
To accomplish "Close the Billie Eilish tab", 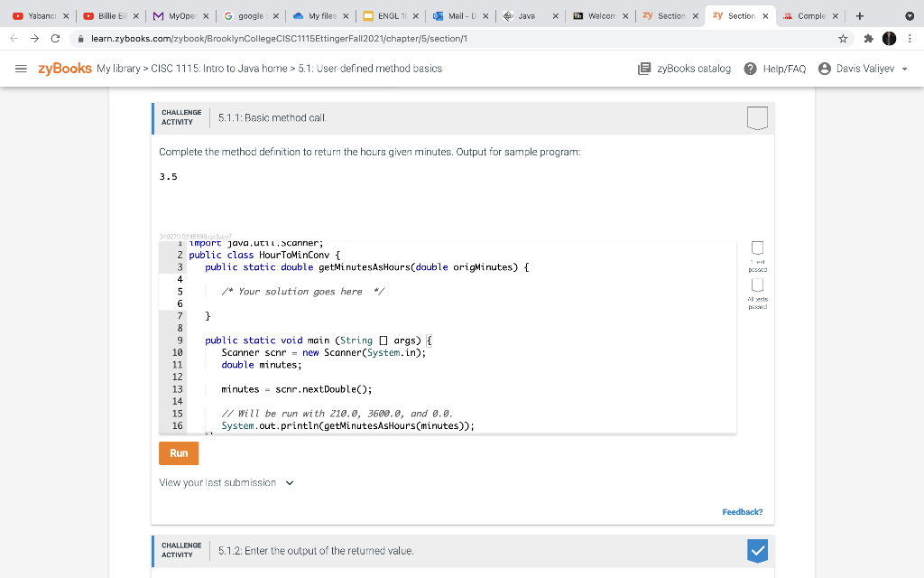I will pos(135,16).
